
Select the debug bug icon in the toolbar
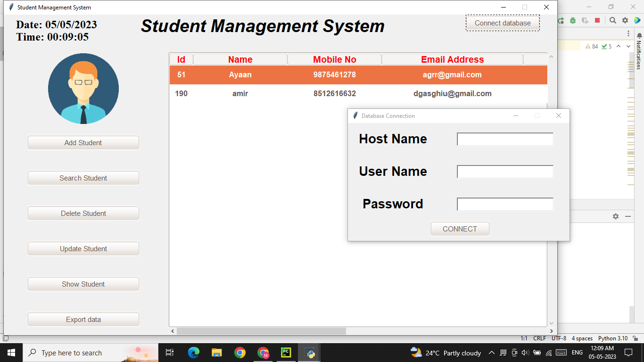572,20
